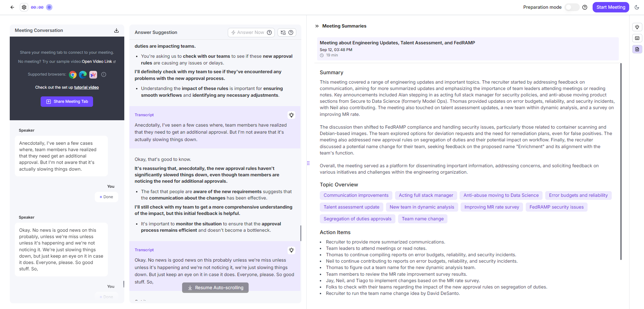
Task: Click the lightbulb icon in right sidebar
Action: [637, 27]
